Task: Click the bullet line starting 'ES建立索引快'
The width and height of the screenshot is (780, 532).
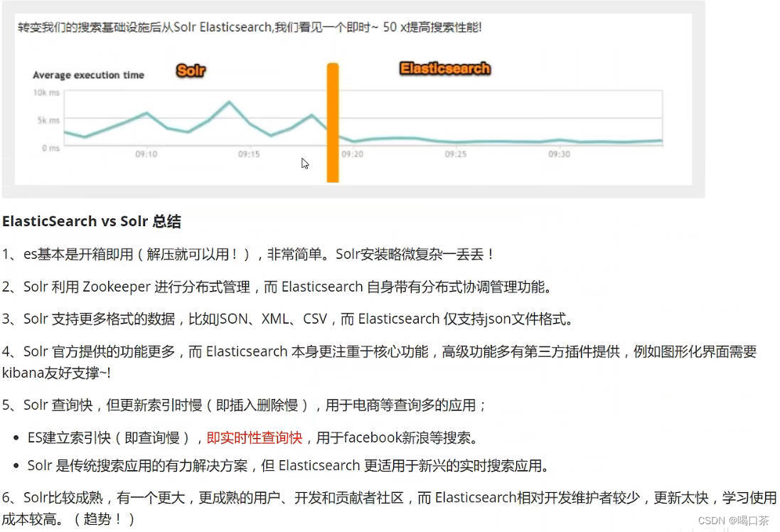Action: tap(252, 437)
